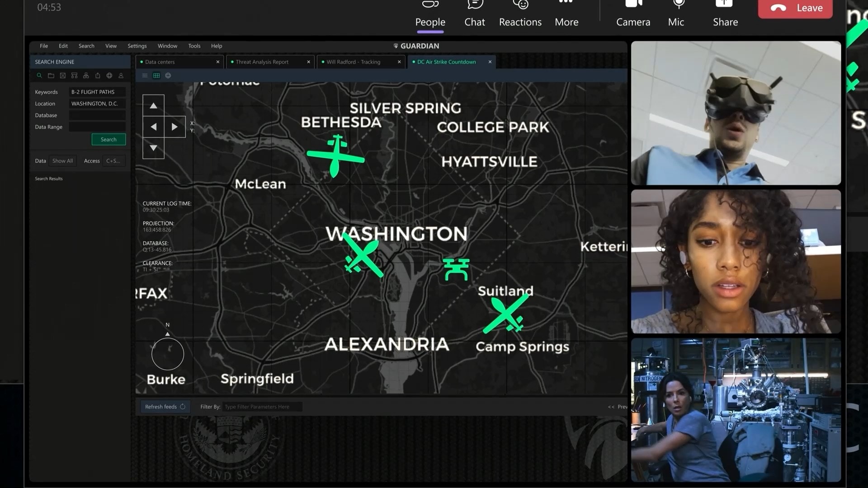Click the compass circle on the map
Screen dimensions: 868x488
point(168,354)
